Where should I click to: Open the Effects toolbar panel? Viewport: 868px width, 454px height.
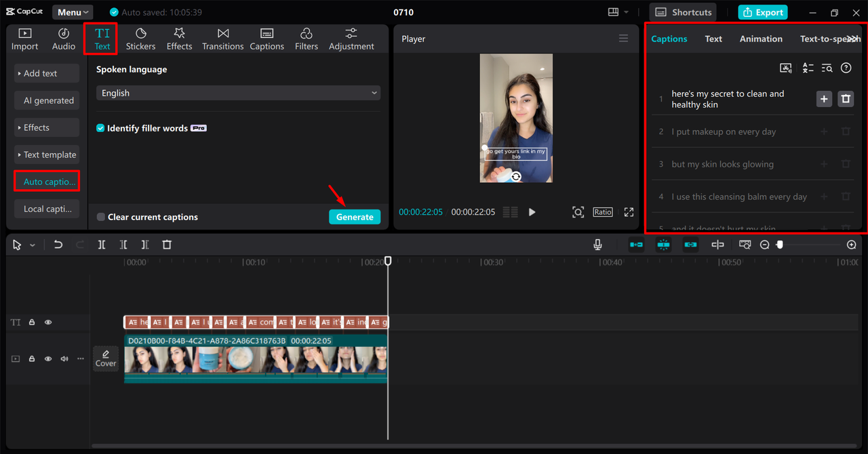coord(179,39)
